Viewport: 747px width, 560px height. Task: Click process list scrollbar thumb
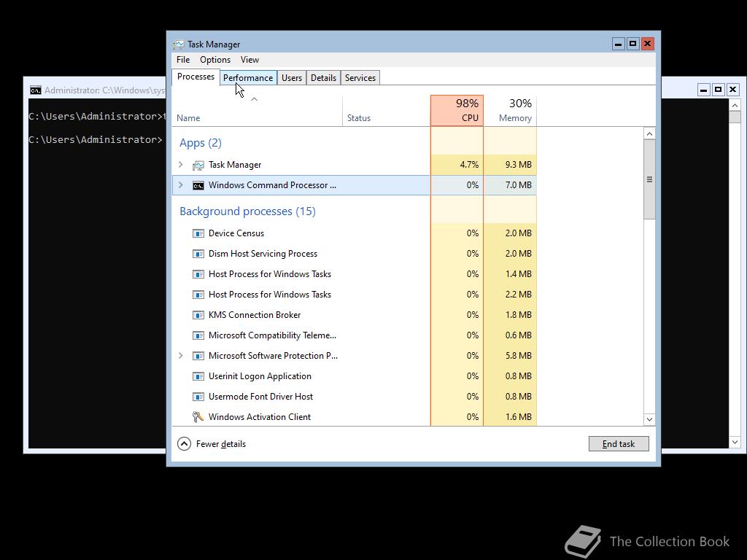[x=649, y=179]
